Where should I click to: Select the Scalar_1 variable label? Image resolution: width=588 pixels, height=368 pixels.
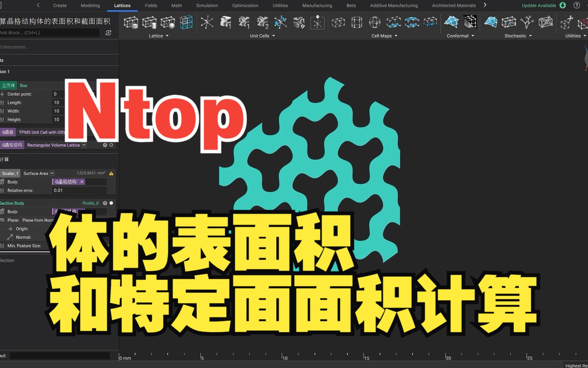click(x=10, y=173)
